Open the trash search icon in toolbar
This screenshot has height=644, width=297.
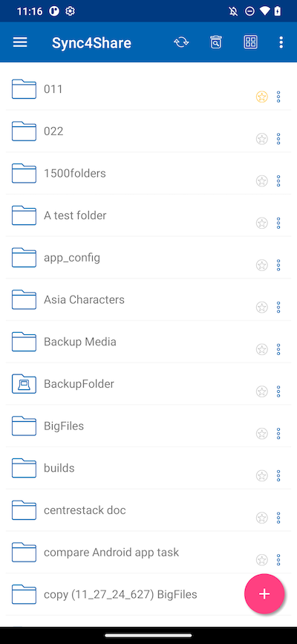215,42
